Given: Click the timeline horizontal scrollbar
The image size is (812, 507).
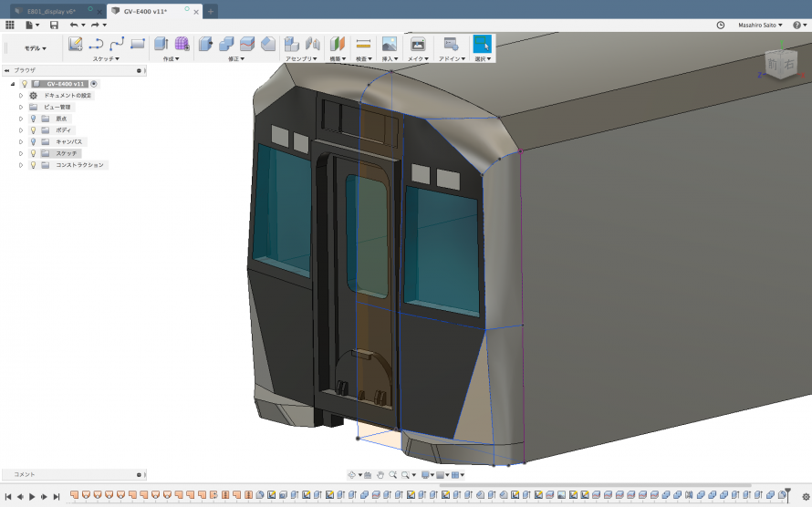Looking at the screenshot, I should (595, 485).
